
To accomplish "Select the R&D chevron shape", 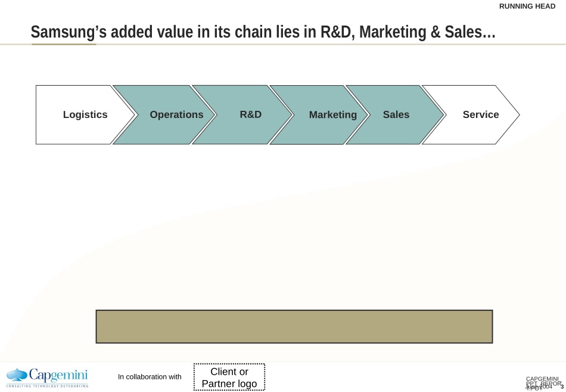I will (242, 115).
